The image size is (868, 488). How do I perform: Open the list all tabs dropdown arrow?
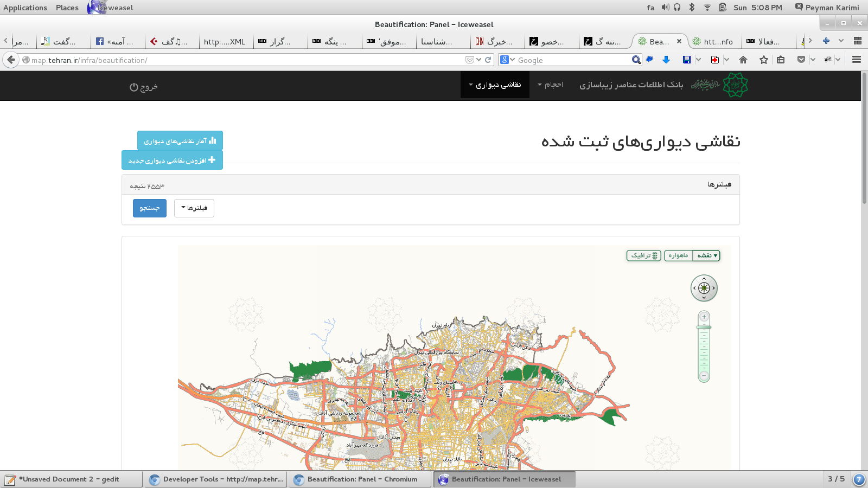[x=841, y=41]
